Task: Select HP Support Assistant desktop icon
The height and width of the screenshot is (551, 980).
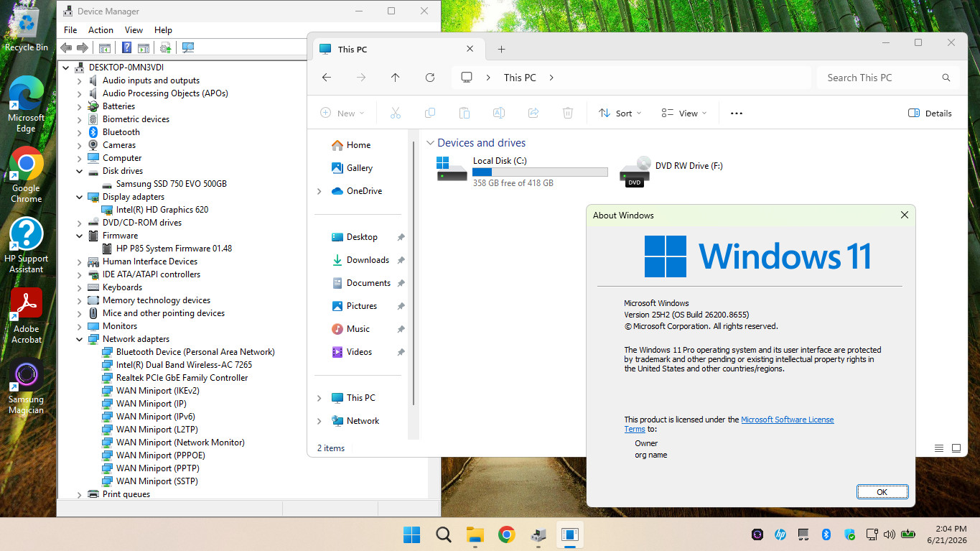Action: coord(26,246)
